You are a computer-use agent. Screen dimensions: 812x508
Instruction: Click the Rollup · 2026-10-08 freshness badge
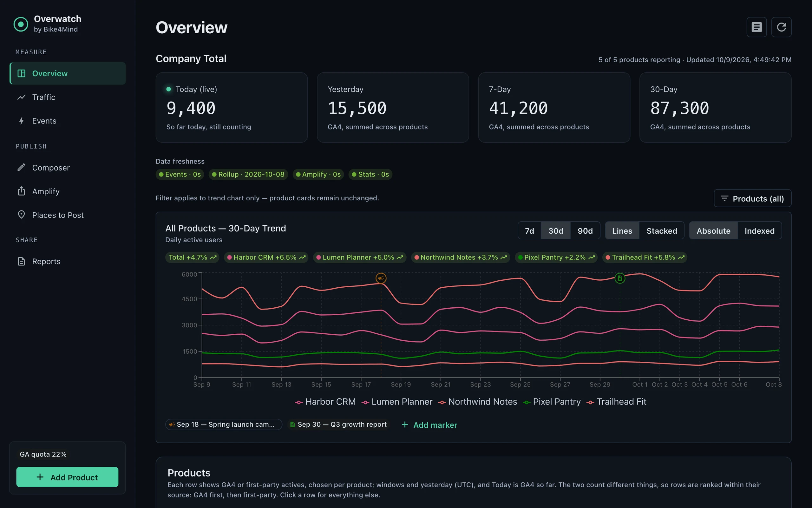click(x=248, y=174)
